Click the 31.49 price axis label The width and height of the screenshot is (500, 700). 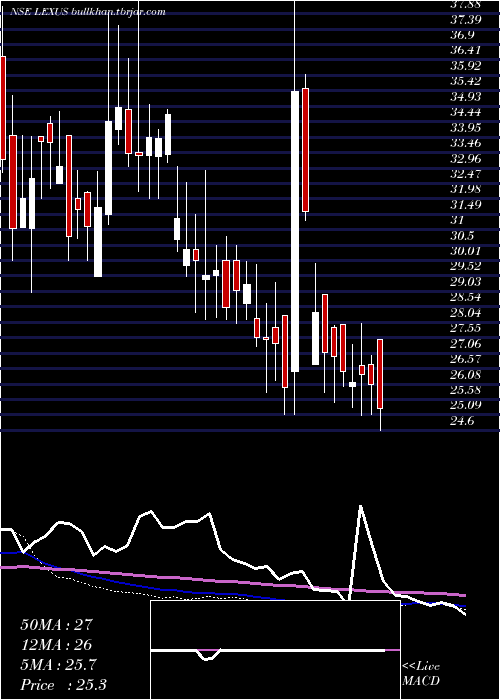(x=465, y=205)
